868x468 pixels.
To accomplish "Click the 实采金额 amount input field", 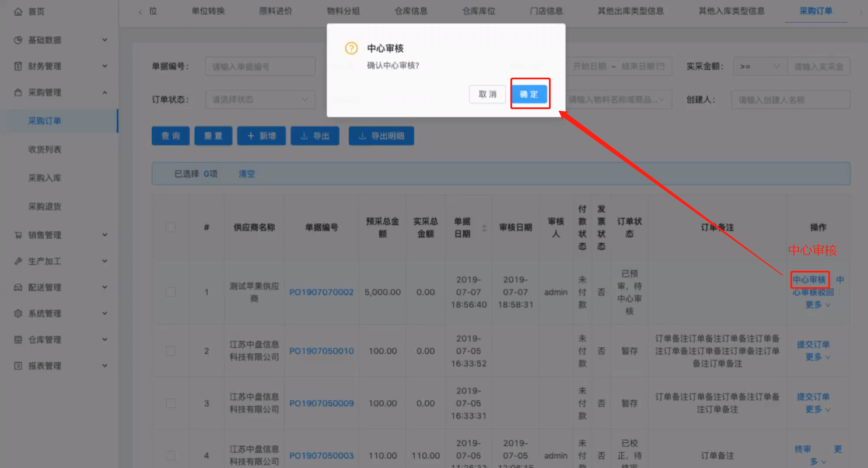I will 819,67.
